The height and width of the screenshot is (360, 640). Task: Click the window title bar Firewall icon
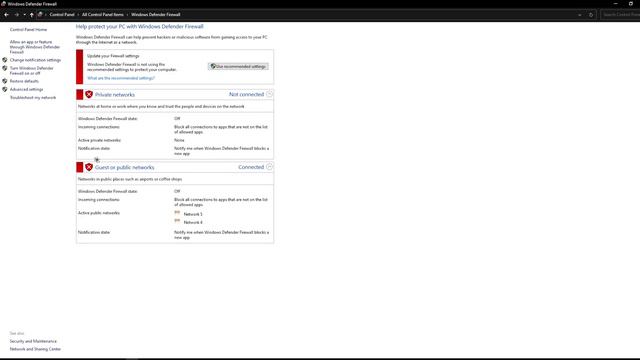click(x=3, y=4)
